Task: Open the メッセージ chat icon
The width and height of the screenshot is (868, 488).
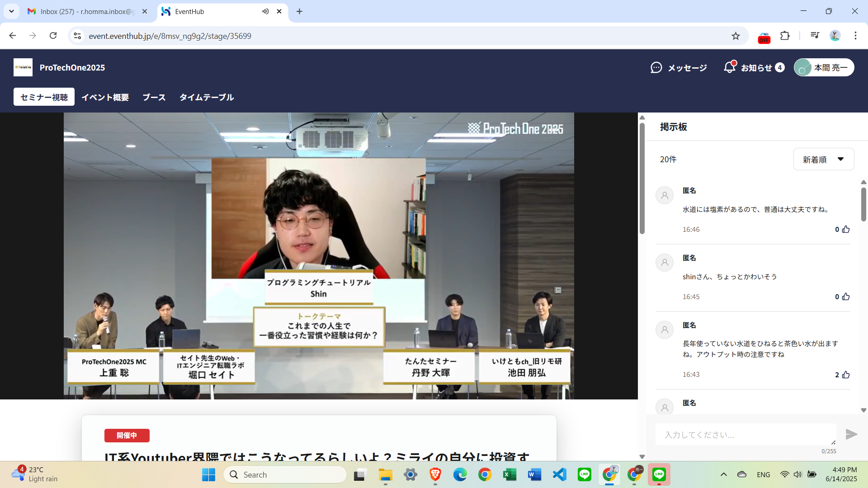Action: (656, 68)
